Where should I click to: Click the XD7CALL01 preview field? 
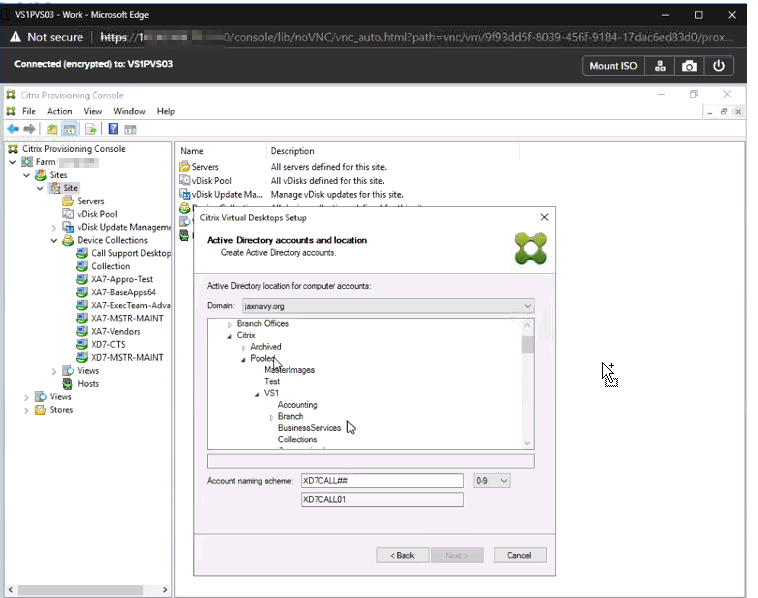pos(382,499)
